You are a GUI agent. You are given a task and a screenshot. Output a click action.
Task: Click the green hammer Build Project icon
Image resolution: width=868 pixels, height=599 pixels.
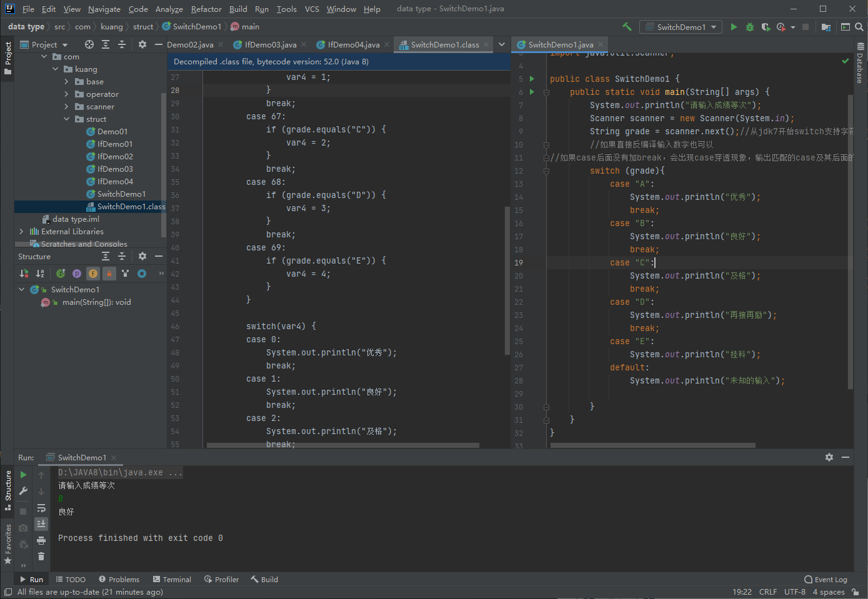click(627, 27)
